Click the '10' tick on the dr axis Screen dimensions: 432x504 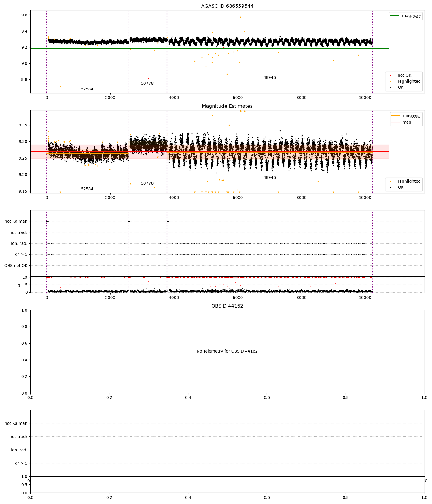(x=25, y=277)
